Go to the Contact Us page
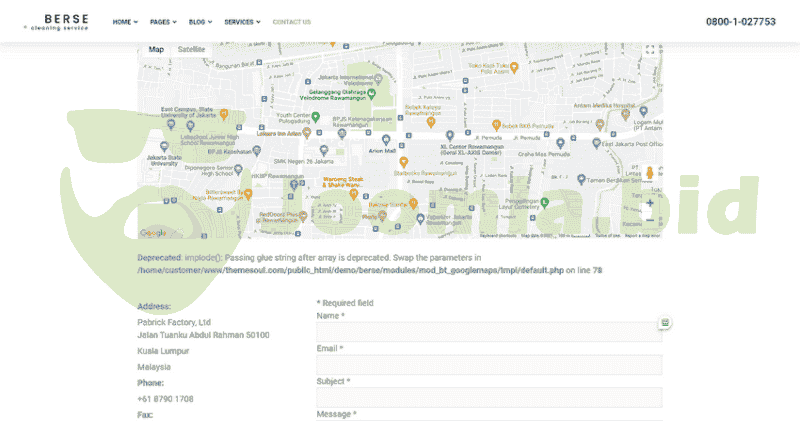Viewport: 800px width, 421px height. 291,21
